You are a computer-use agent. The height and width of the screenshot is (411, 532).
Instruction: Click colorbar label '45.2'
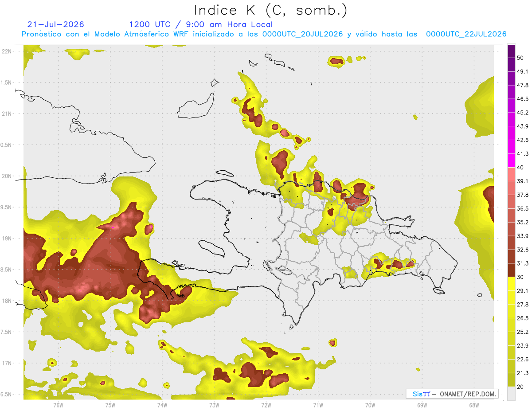click(x=522, y=113)
